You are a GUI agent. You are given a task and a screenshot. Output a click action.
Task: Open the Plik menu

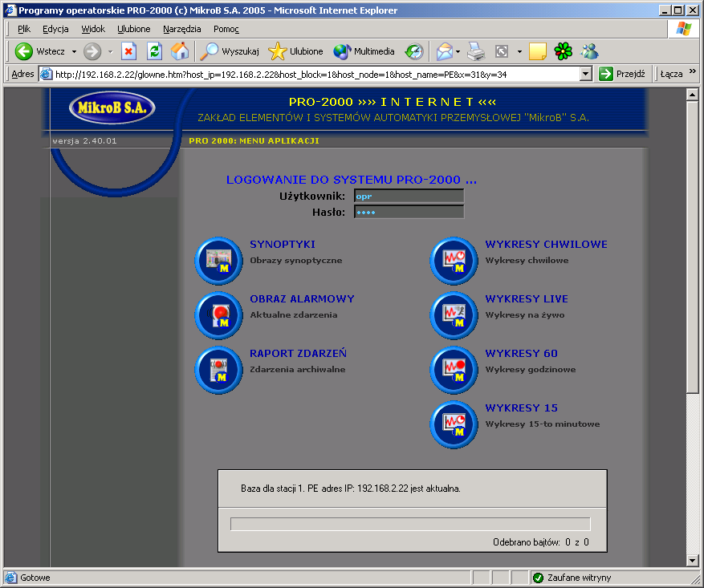point(24,29)
